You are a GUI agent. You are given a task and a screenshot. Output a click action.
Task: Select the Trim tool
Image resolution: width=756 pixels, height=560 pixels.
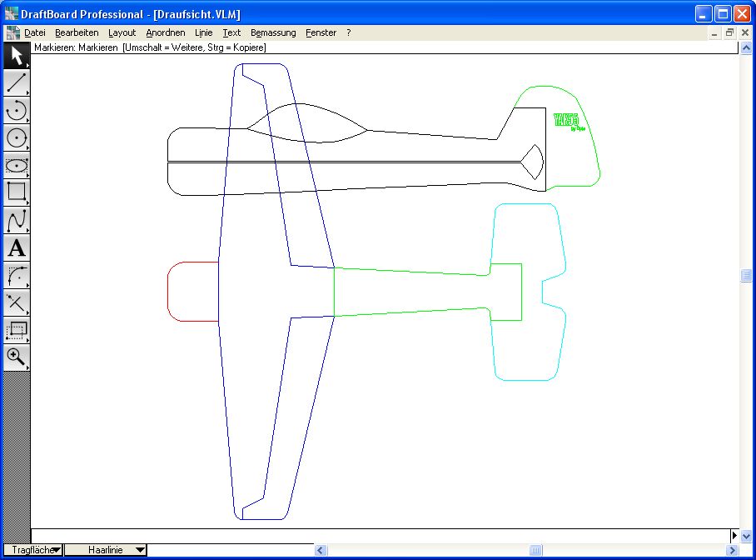coord(17,303)
